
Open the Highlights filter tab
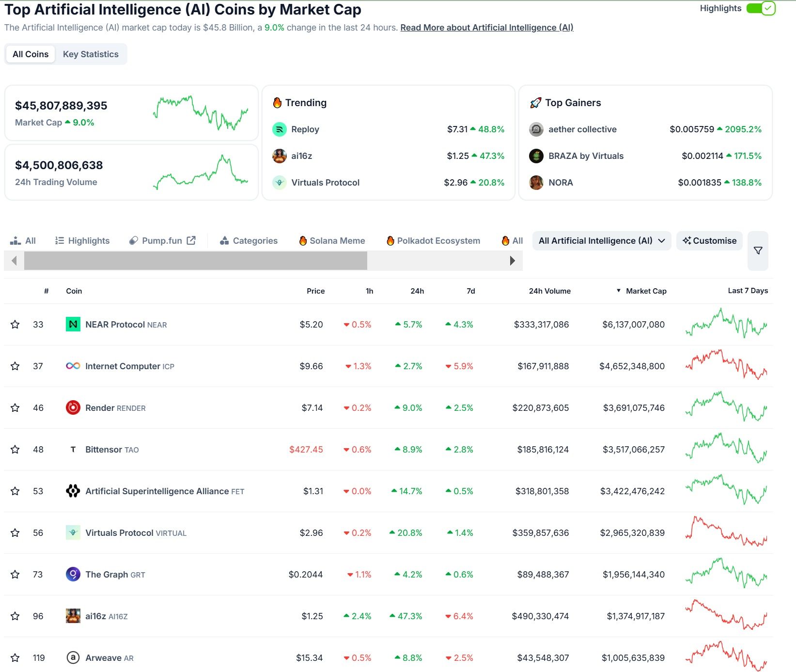pyautogui.click(x=82, y=241)
